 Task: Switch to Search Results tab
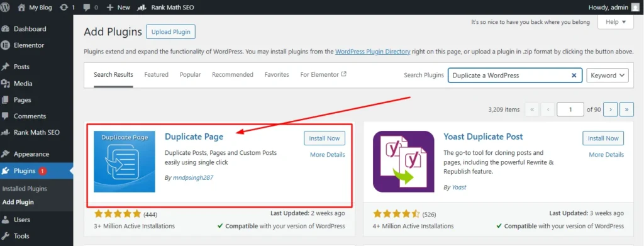coord(113,75)
